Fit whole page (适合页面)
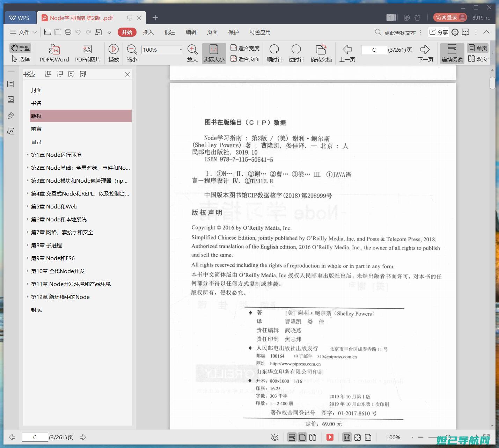This screenshot has width=499, height=448. 245,59
